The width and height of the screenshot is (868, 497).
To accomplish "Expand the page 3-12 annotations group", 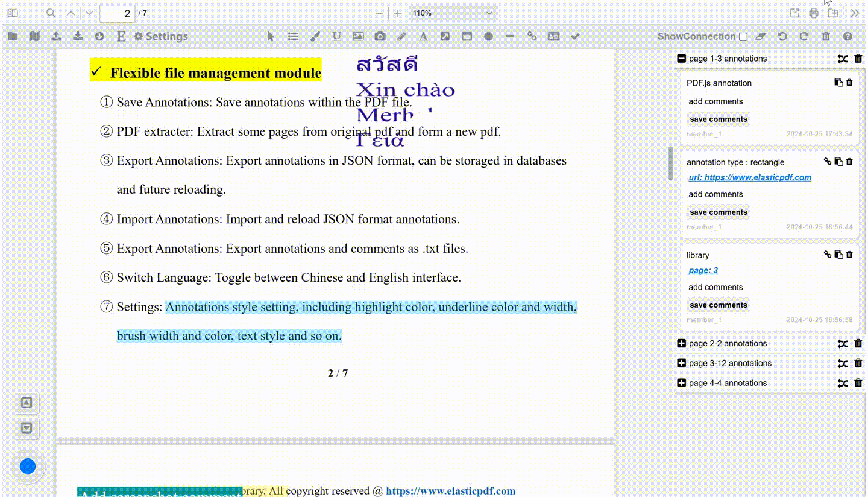I will point(681,363).
